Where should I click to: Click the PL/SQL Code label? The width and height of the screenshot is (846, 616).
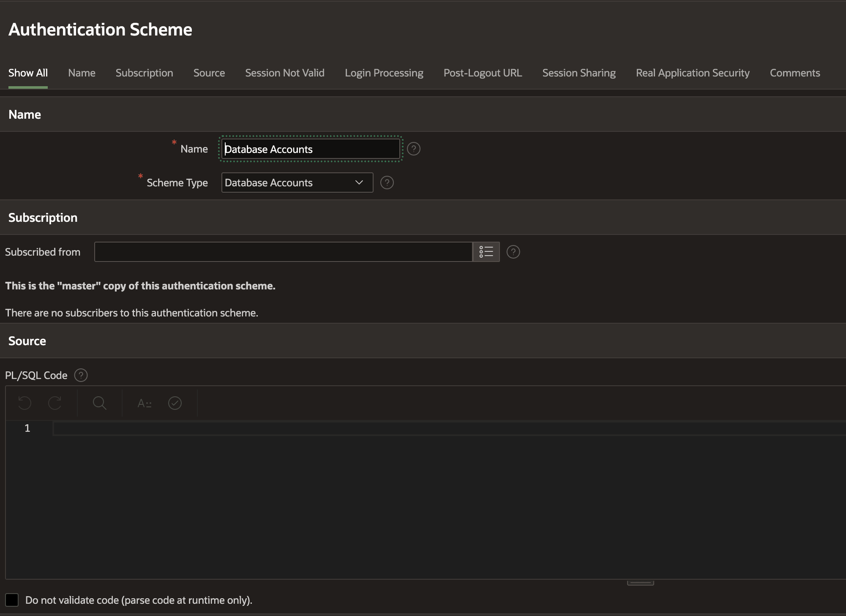(x=36, y=375)
